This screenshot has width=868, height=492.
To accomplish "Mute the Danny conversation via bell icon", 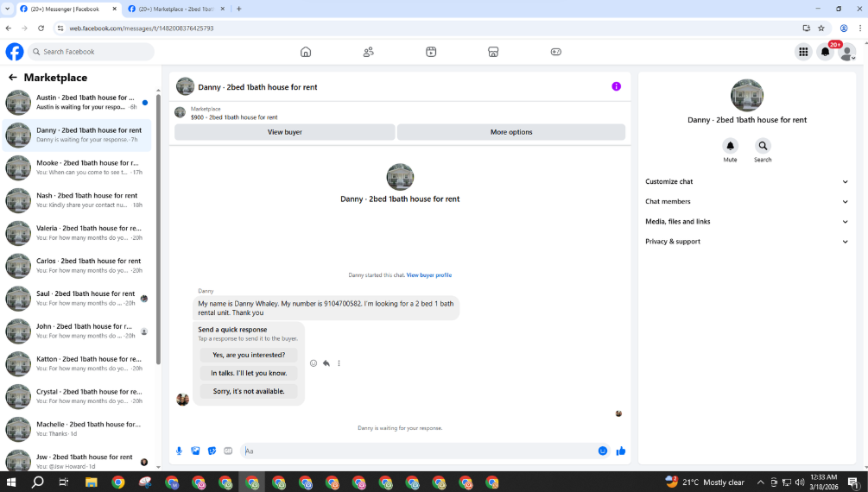I will point(730,146).
